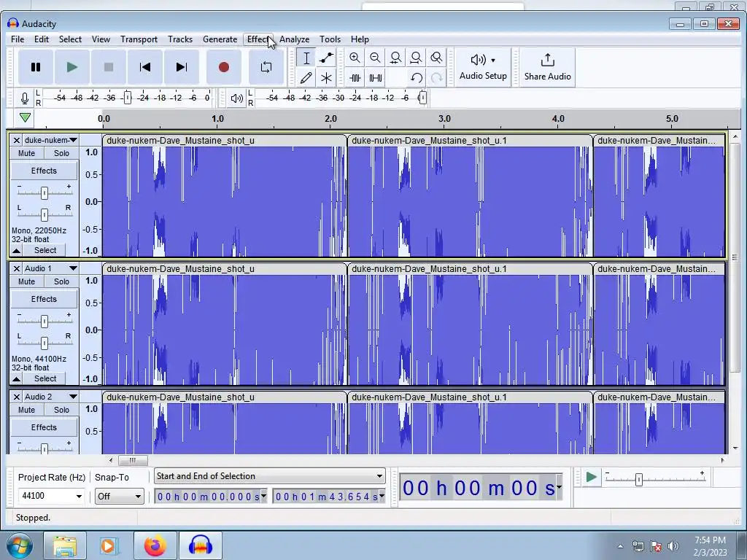Click the Undo arrow icon
The image size is (747, 560).
[x=417, y=77]
